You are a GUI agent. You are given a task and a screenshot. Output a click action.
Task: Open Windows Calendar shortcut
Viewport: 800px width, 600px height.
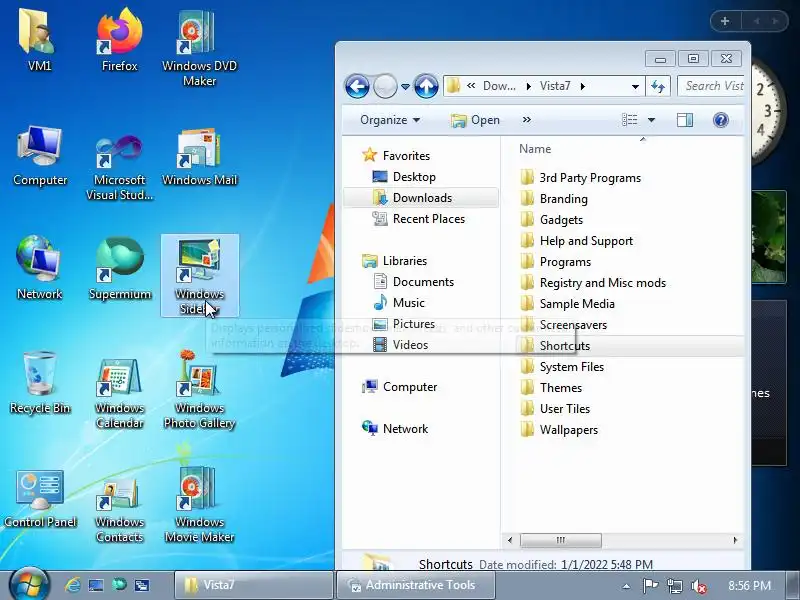point(119,393)
